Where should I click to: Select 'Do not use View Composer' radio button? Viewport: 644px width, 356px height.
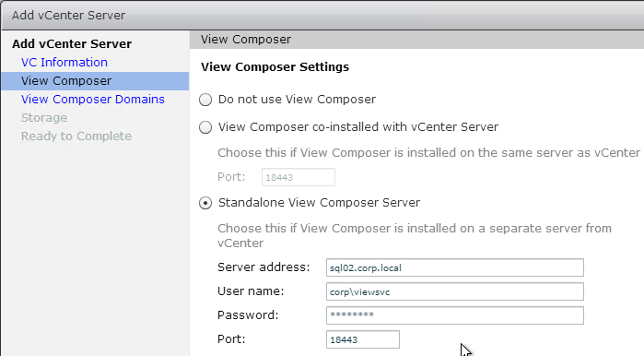pos(205,100)
